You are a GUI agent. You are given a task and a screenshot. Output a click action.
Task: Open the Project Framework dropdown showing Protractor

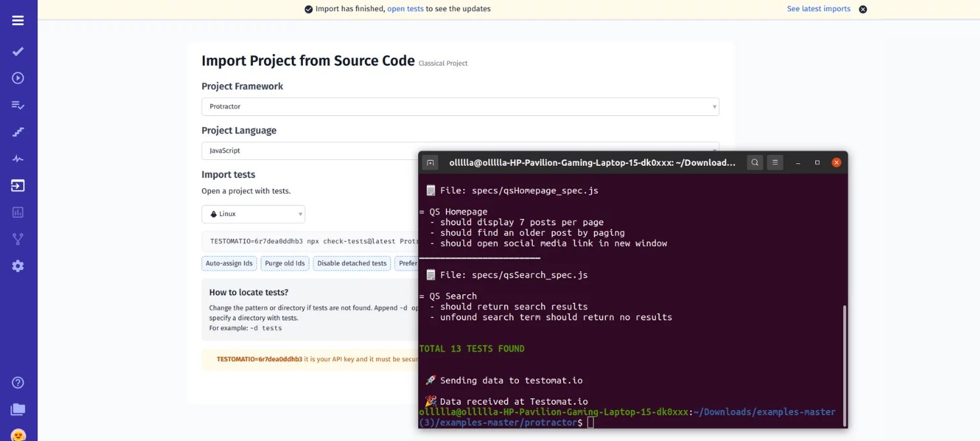pyautogui.click(x=460, y=106)
